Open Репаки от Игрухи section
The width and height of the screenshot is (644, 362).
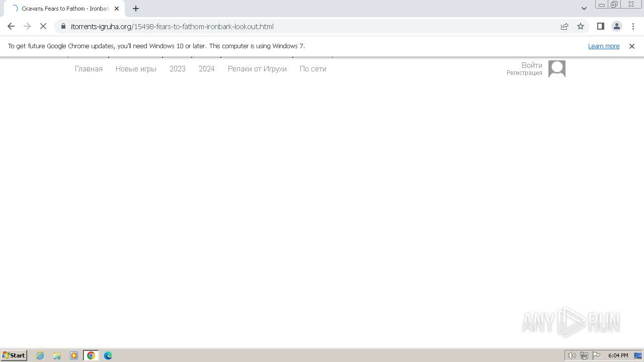coord(257,69)
